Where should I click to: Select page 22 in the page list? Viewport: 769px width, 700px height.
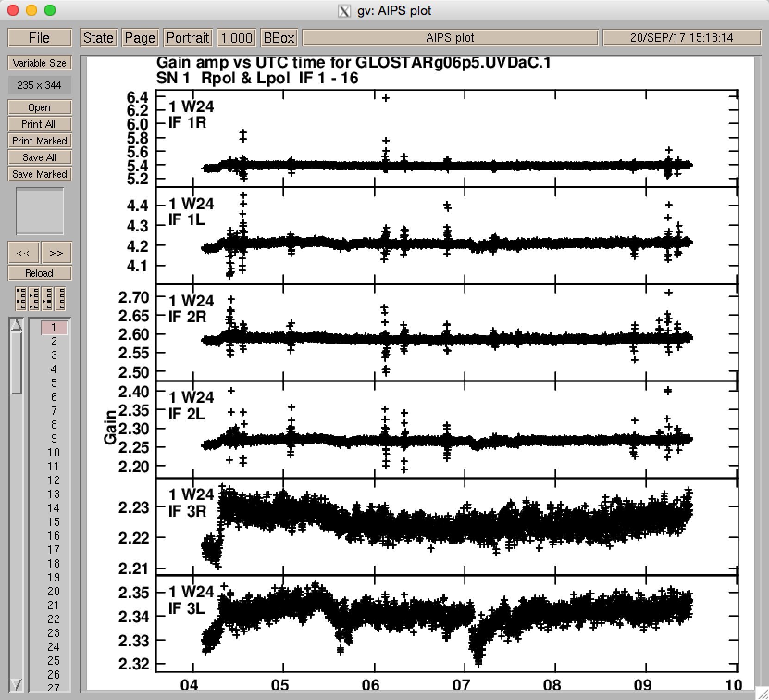click(54, 619)
